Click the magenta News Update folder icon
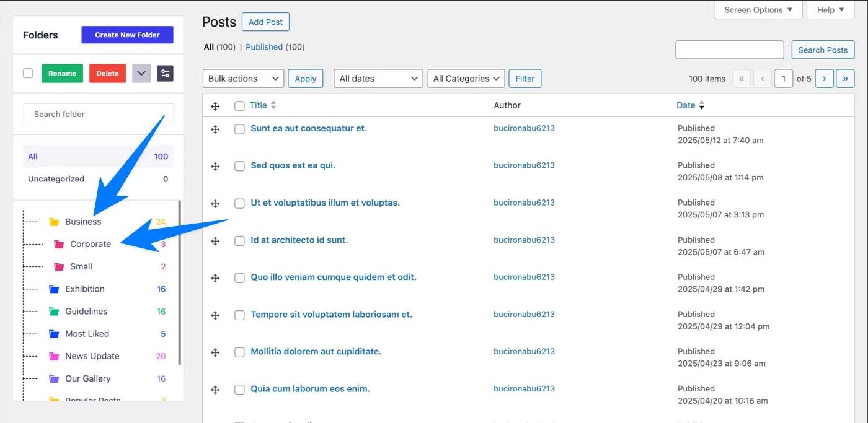 coord(54,356)
